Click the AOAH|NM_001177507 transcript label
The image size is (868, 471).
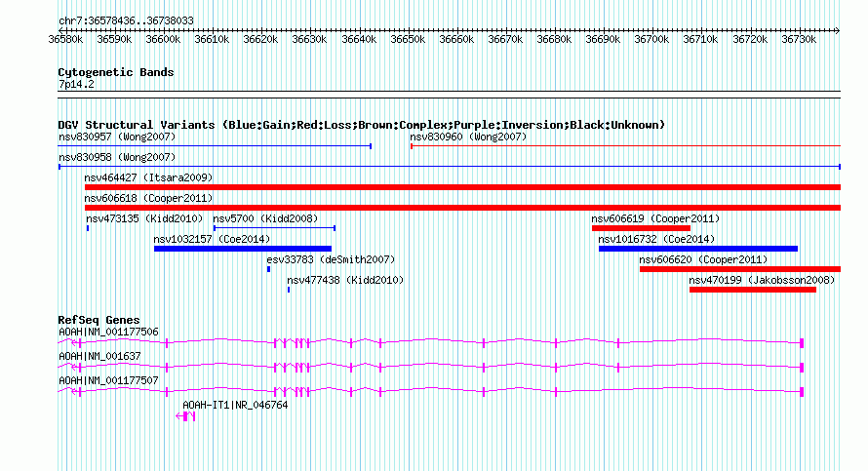108,380
